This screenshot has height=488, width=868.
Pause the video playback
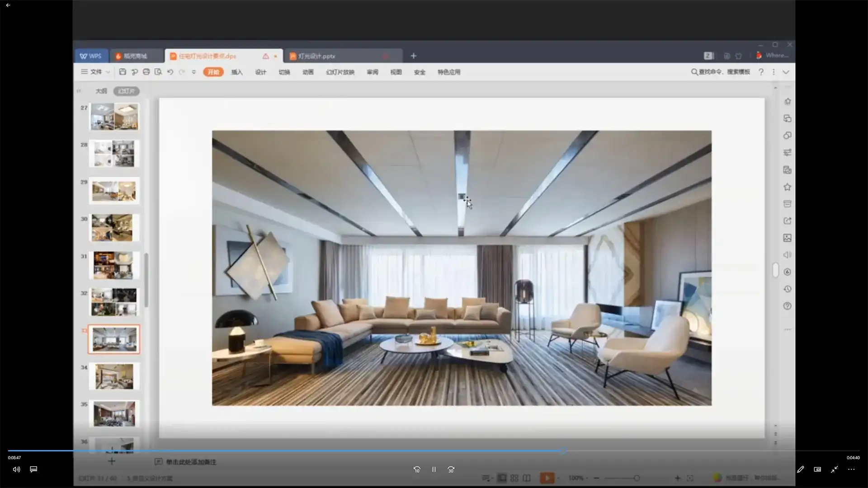434,469
